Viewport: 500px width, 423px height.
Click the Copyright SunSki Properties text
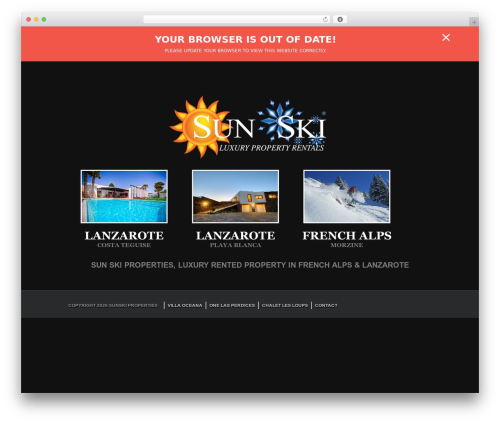pos(113,305)
